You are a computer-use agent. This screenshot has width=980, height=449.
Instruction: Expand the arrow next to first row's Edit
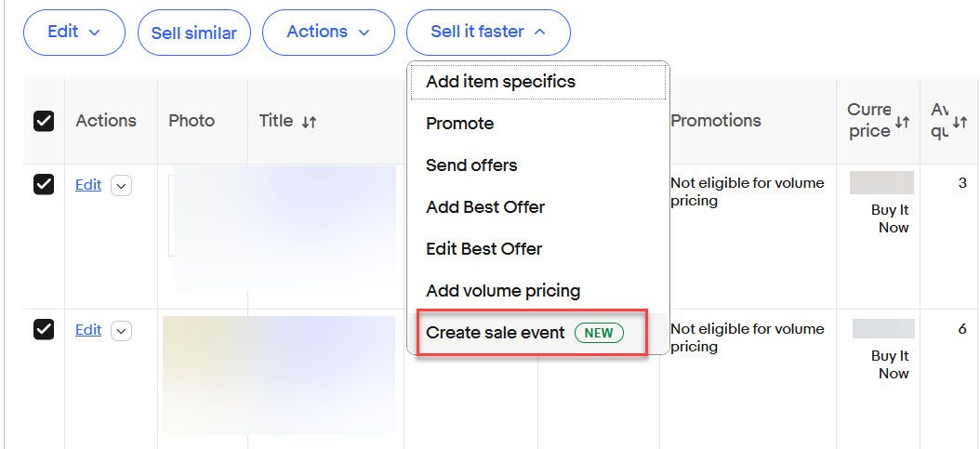click(122, 185)
